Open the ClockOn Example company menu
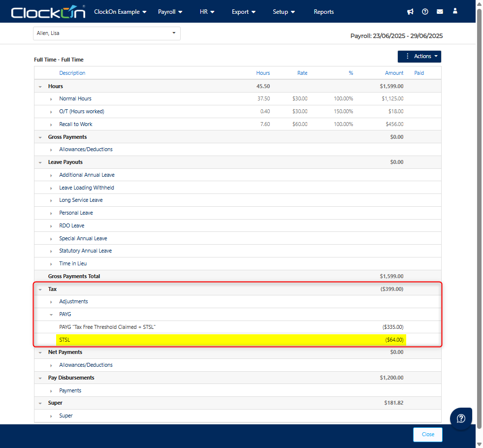The height and width of the screenshot is (448, 483). click(x=120, y=12)
